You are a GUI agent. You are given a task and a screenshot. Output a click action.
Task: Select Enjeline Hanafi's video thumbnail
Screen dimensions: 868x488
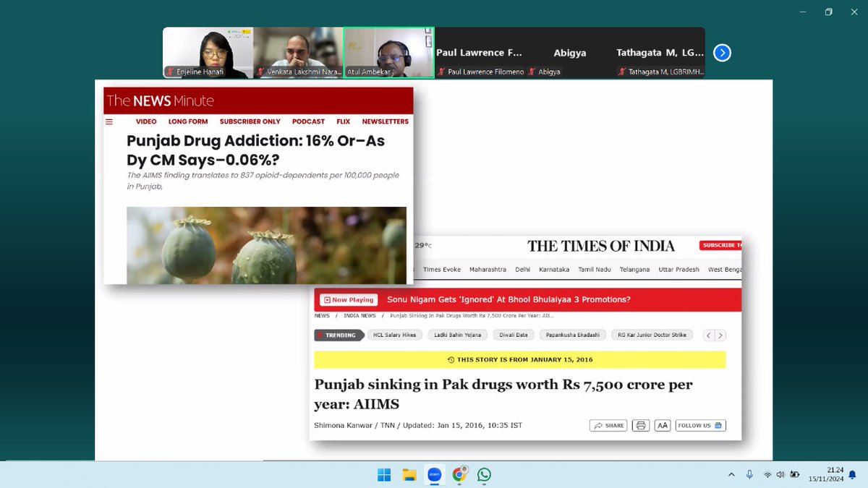208,53
